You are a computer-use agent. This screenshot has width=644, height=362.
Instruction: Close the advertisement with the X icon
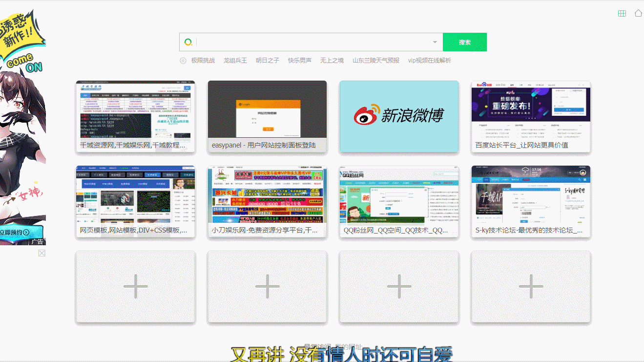pos(42,253)
